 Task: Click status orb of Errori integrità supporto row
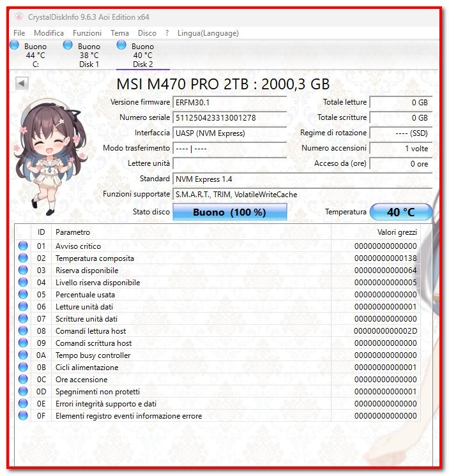pos(23,403)
